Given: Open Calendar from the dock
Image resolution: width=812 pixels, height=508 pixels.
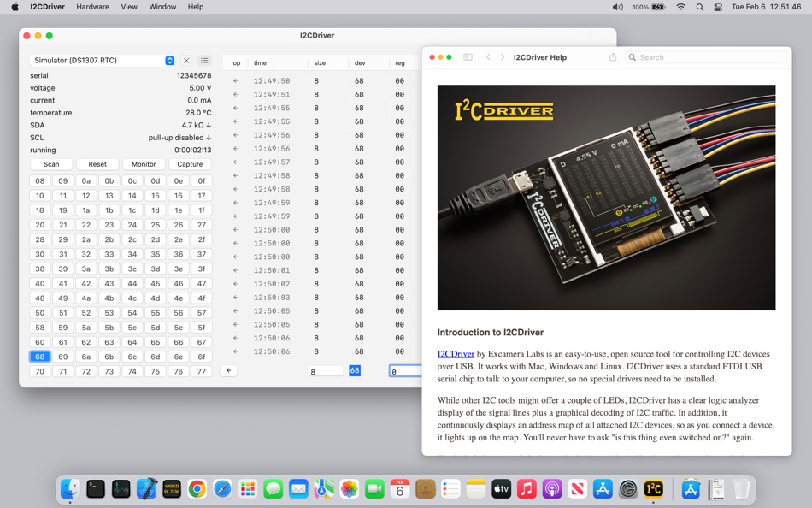Looking at the screenshot, I should coord(400,489).
